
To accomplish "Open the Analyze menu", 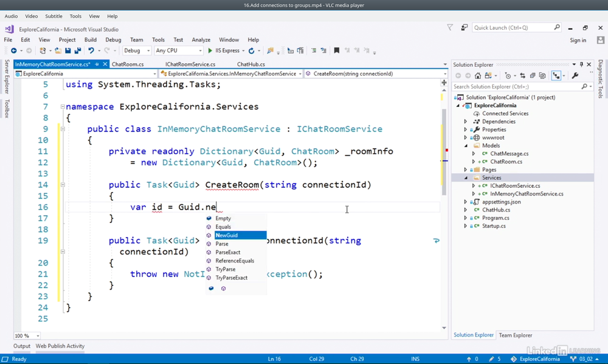I will point(201,40).
